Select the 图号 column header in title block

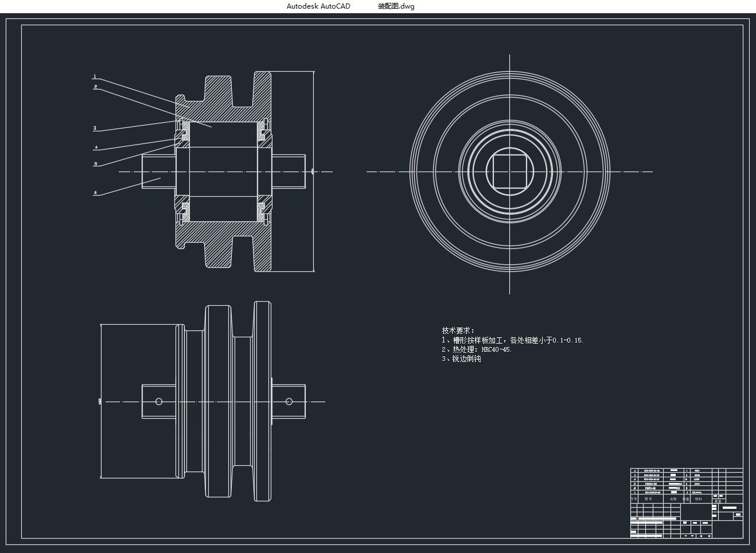[648, 499]
